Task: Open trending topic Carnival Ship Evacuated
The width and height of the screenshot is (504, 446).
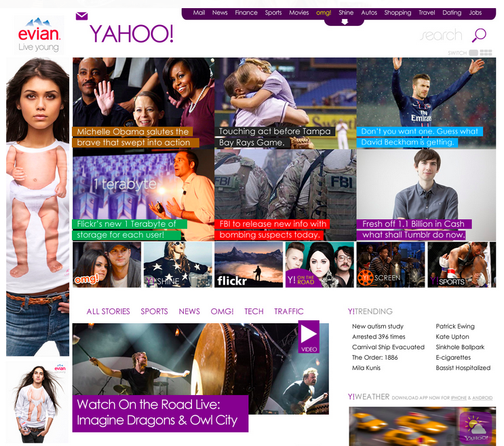Action: [388, 347]
